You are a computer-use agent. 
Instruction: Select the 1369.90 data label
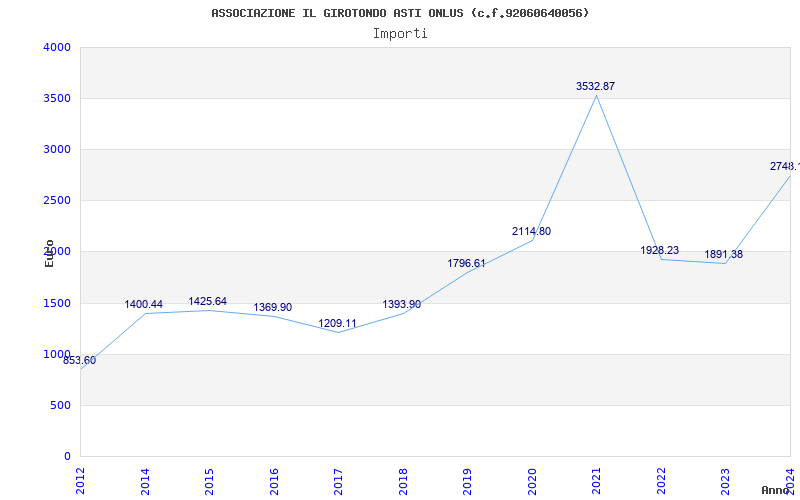click(x=273, y=308)
